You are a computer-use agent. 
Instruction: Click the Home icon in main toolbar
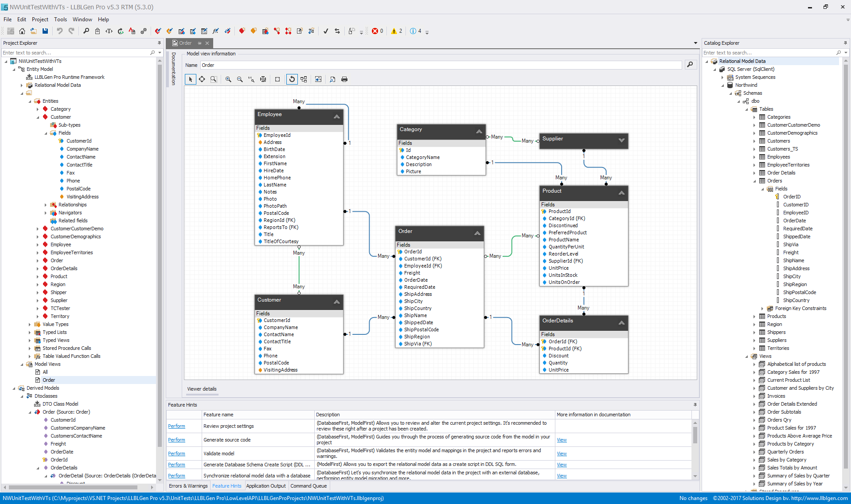point(22,31)
